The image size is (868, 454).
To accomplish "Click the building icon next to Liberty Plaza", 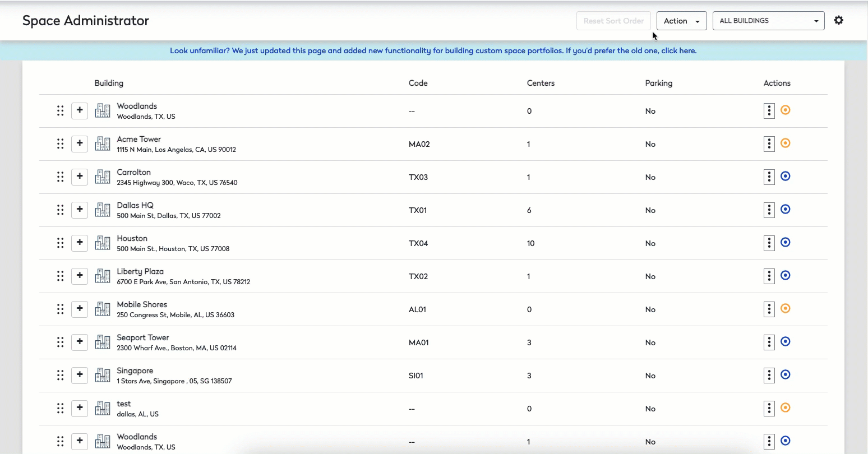I will [103, 276].
